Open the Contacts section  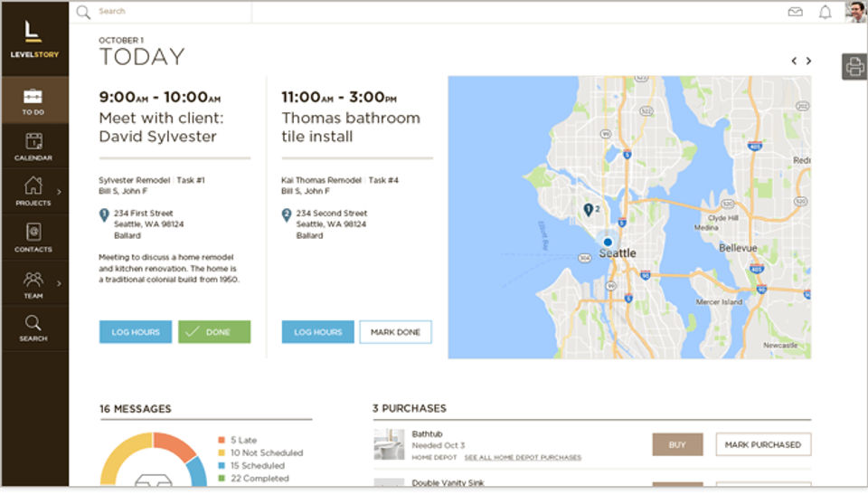(33, 238)
